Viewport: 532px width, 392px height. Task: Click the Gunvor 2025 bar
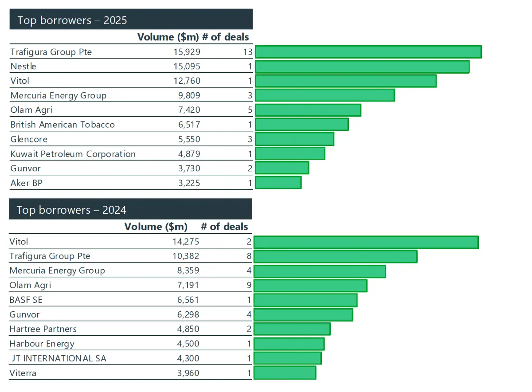tap(282, 168)
